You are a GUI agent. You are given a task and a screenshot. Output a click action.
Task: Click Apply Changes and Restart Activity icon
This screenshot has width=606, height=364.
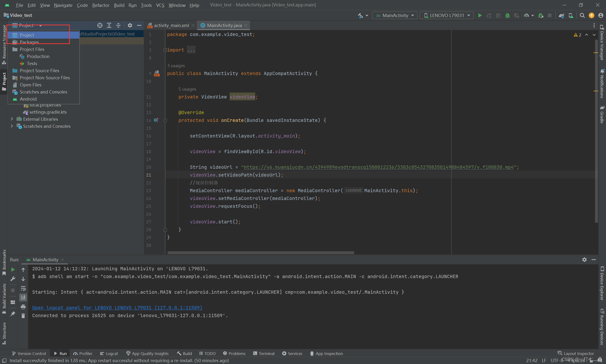[489, 15]
